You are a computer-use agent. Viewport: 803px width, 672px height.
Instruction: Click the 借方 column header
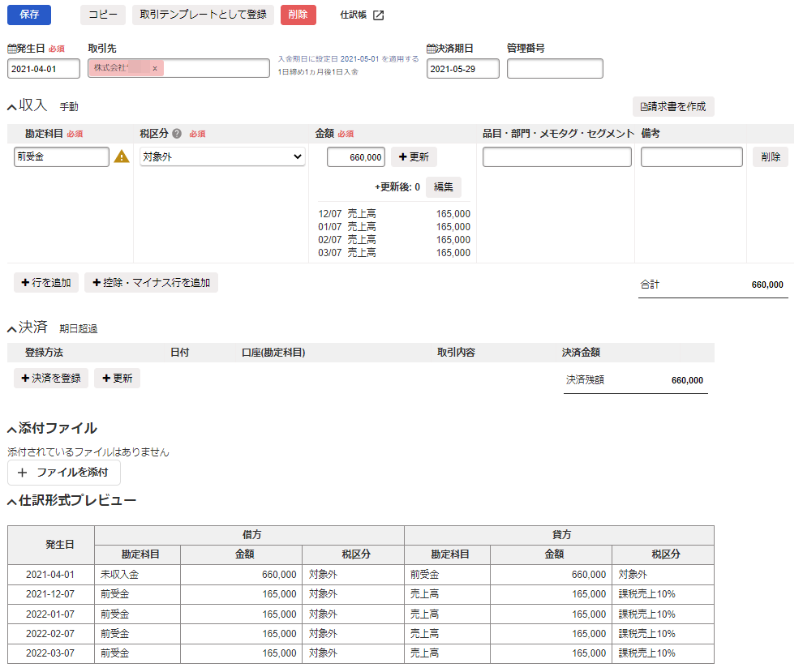(x=249, y=535)
